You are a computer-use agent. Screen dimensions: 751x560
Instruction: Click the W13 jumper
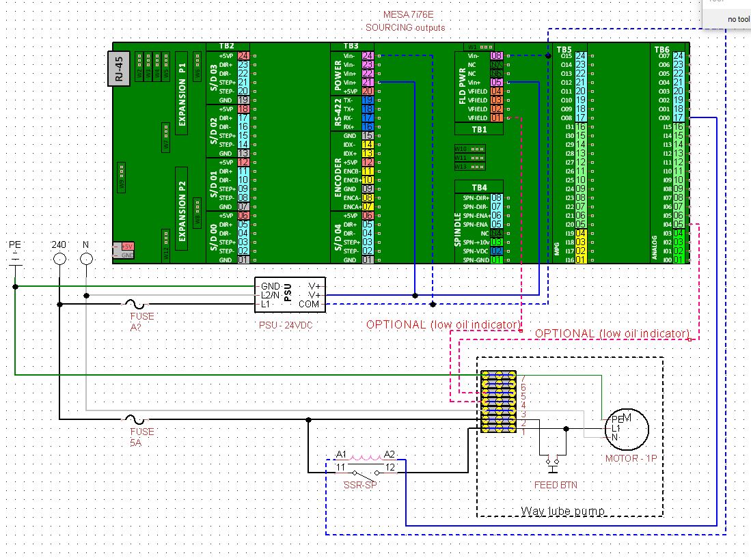pos(469,167)
